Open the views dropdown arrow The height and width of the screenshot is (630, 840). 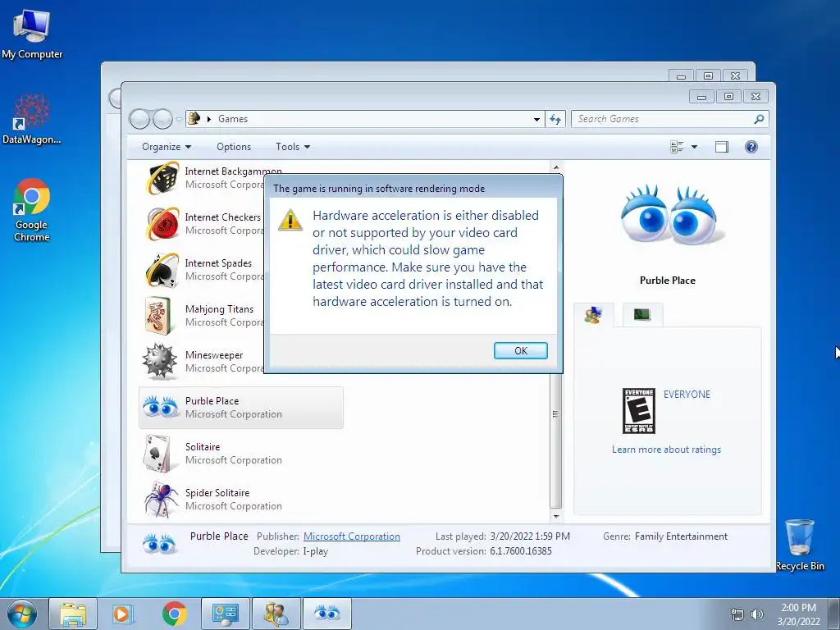[694, 147]
